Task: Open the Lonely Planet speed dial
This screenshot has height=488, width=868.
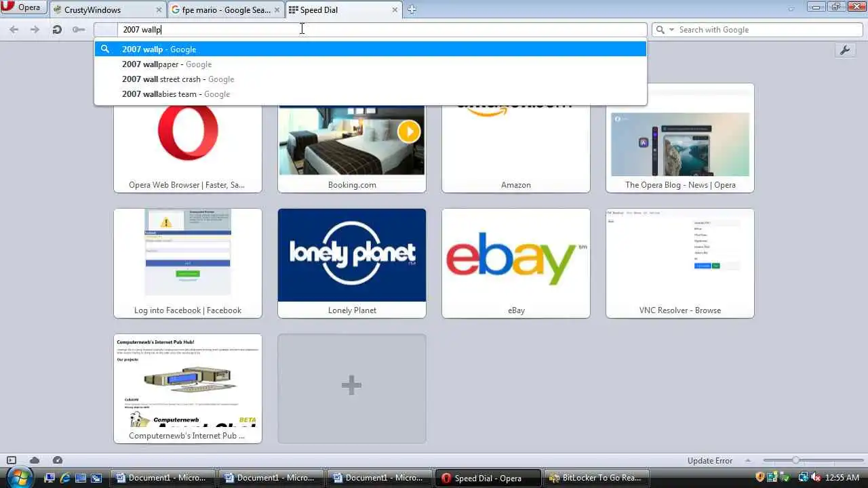Action: [352, 263]
